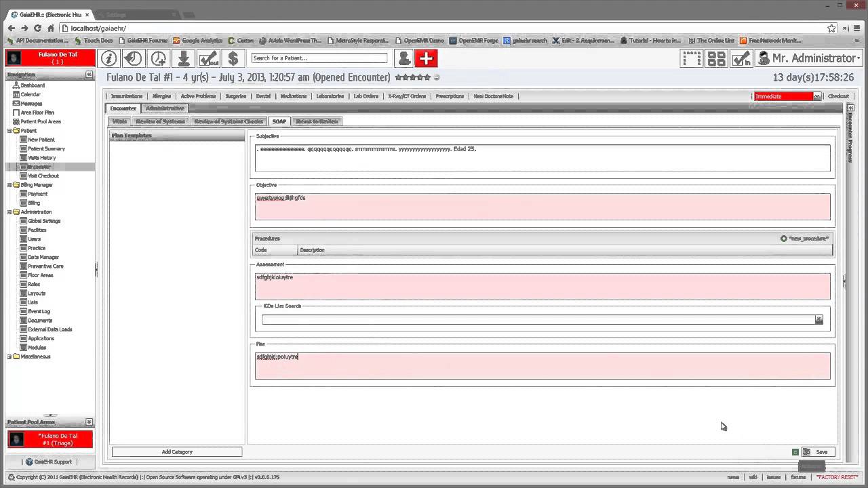
Task: Open the payment dollar sign icon
Action: (x=233, y=58)
